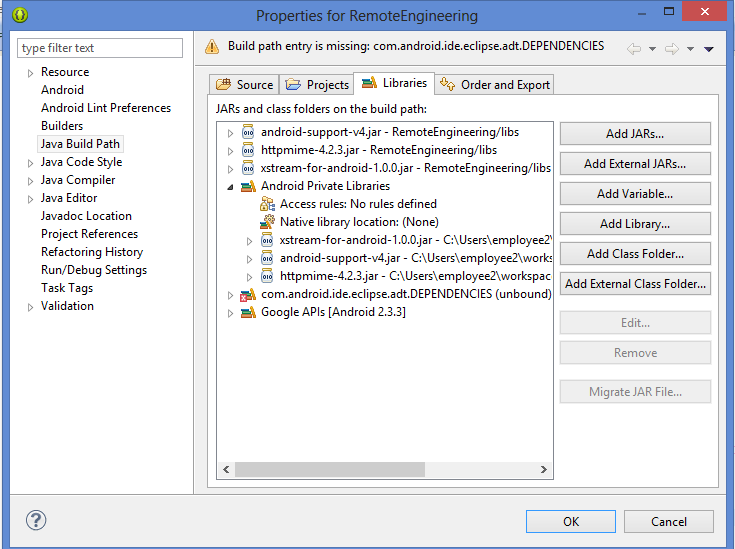Expand the Java Compiler node
This screenshot has height=549, width=735.
(30, 181)
